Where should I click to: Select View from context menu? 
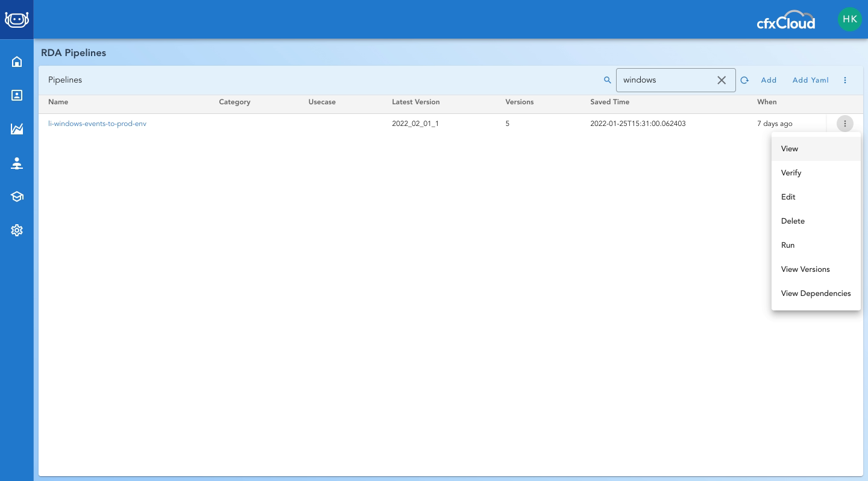[x=816, y=149]
